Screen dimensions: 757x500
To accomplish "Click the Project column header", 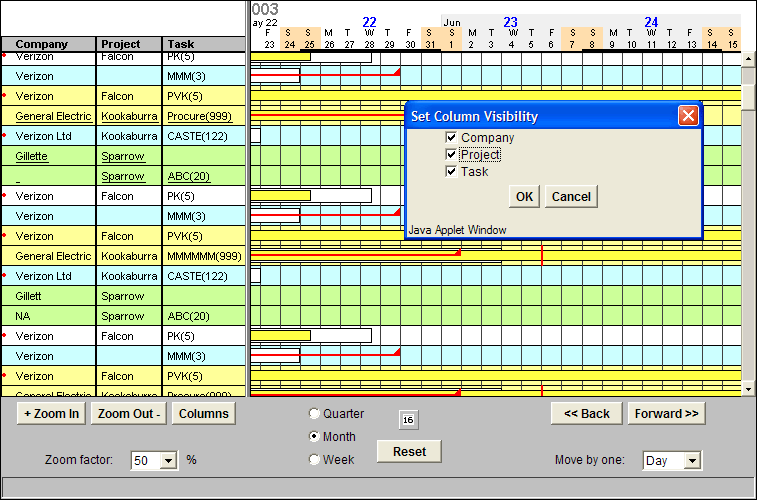I will click(x=129, y=44).
